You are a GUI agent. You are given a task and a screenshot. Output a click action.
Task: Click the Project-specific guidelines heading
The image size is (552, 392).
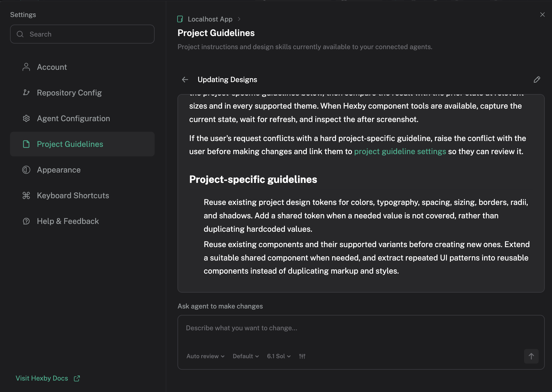coord(253,179)
